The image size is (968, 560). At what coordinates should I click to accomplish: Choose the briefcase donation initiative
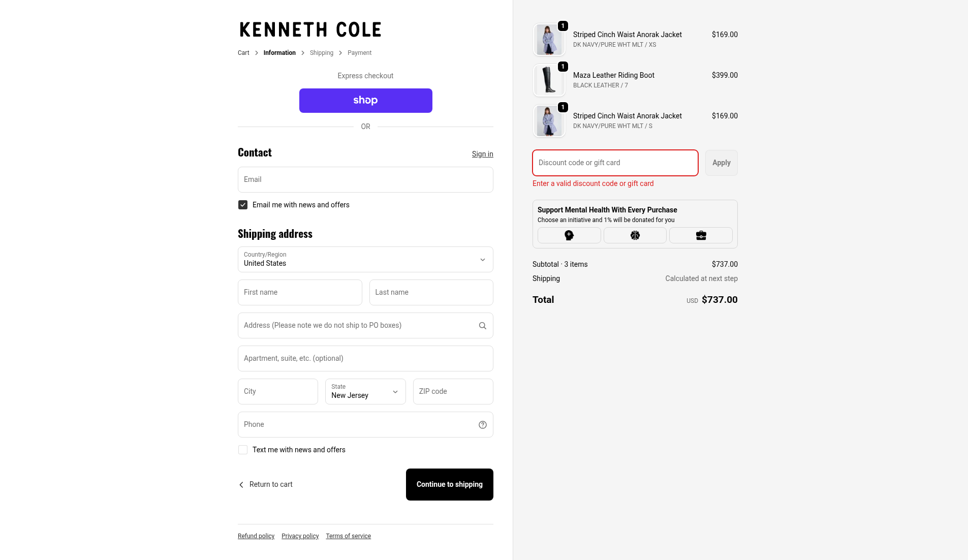click(701, 235)
